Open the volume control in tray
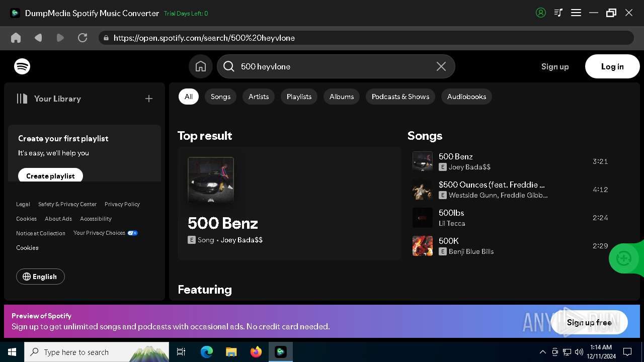Viewport: 644px width, 362px height. (x=579, y=352)
